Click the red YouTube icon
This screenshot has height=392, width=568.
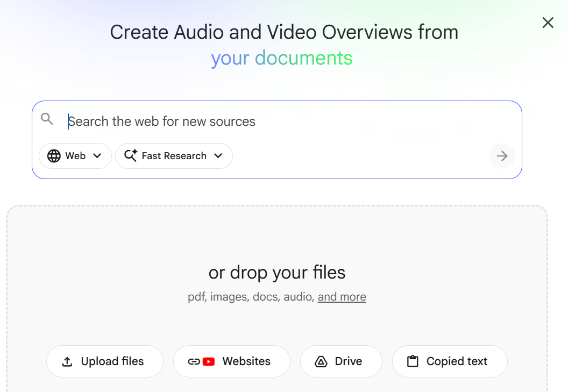[x=209, y=362]
